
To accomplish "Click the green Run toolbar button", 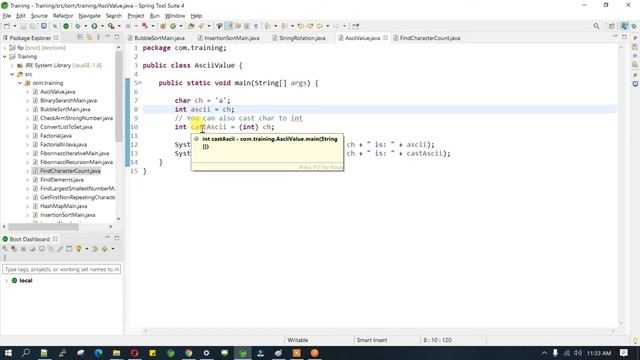I will click(94, 26).
